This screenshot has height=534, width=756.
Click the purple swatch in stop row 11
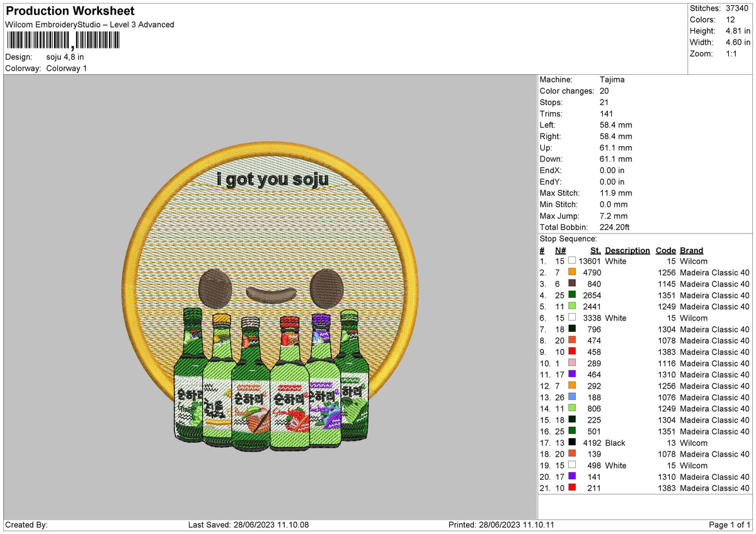(x=572, y=374)
